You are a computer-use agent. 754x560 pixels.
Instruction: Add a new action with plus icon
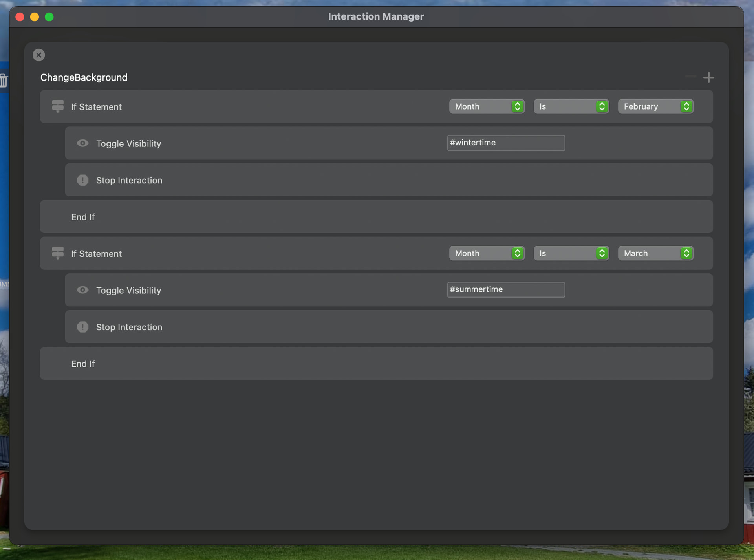pos(708,77)
